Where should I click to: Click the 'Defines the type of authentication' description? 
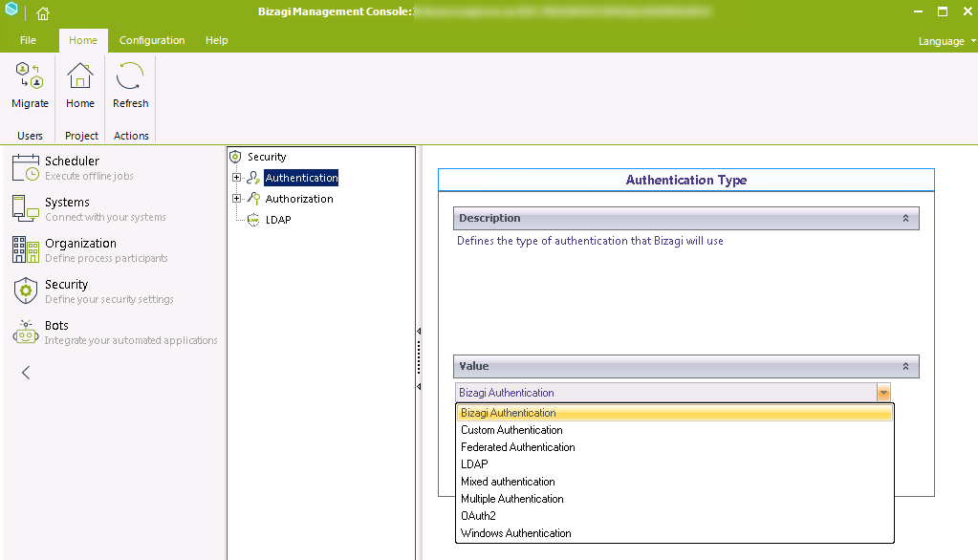coord(590,241)
